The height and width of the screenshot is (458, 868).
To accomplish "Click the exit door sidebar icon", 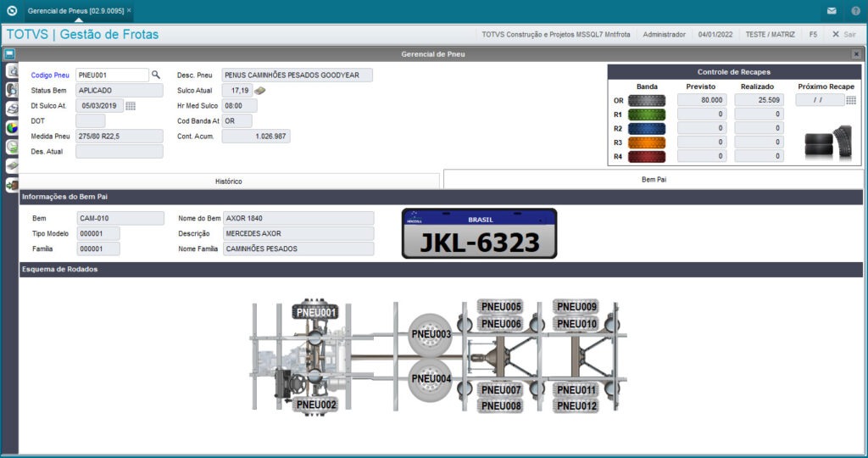I will 12,185.
